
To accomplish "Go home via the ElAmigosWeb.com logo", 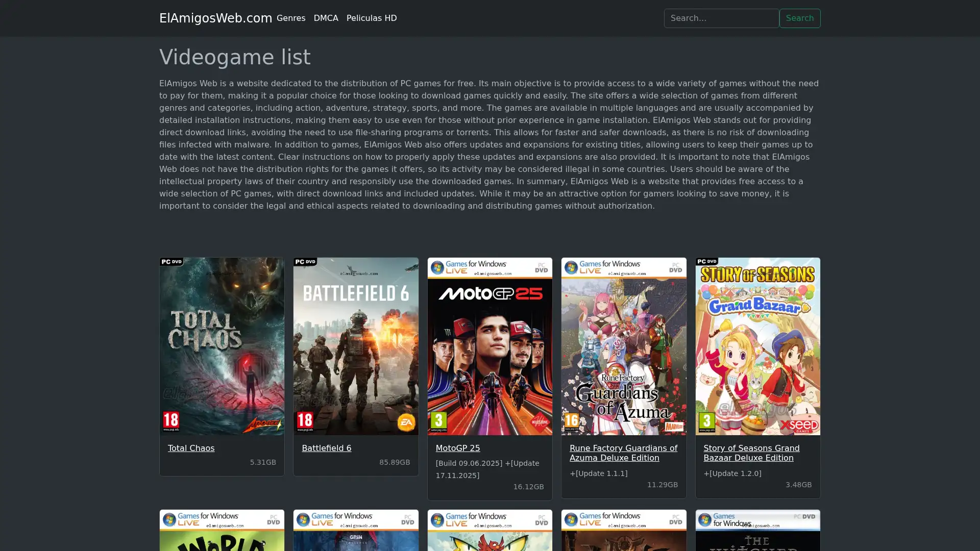I will point(215,18).
